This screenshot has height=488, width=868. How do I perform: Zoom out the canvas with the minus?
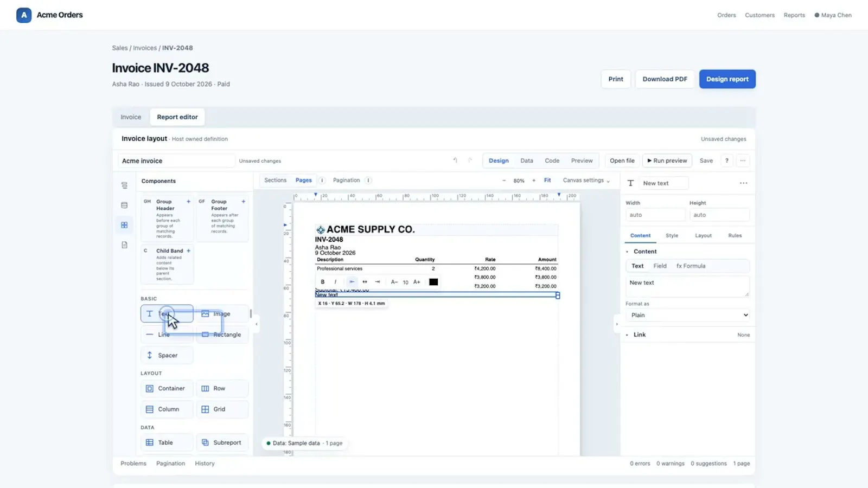504,181
